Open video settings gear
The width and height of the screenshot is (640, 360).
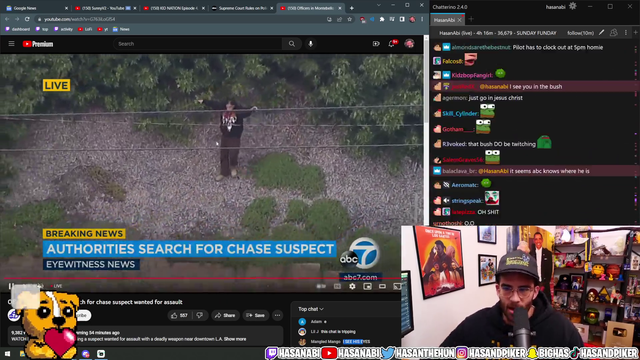tap(352, 287)
